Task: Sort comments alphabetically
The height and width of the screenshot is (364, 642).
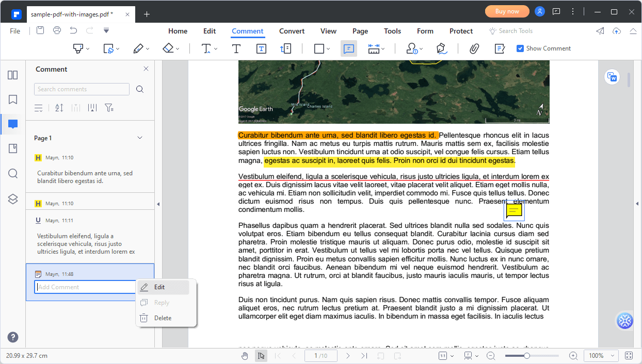Action: pyautogui.click(x=59, y=108)
